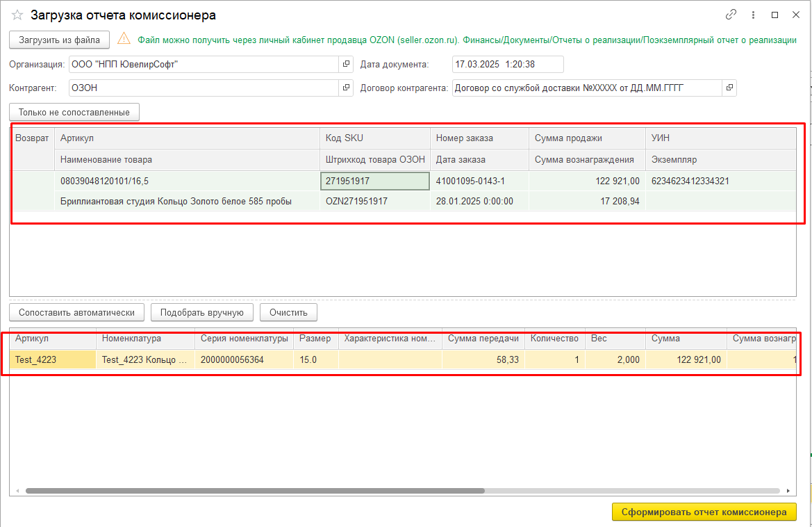Click Код SKU column header
The image size is (812, 527).
click(x=375, y=138)
